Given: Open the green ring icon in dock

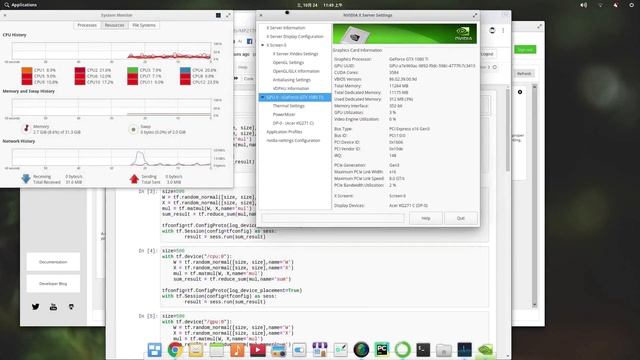Looking at the screenshot, I should pos(402,350).
